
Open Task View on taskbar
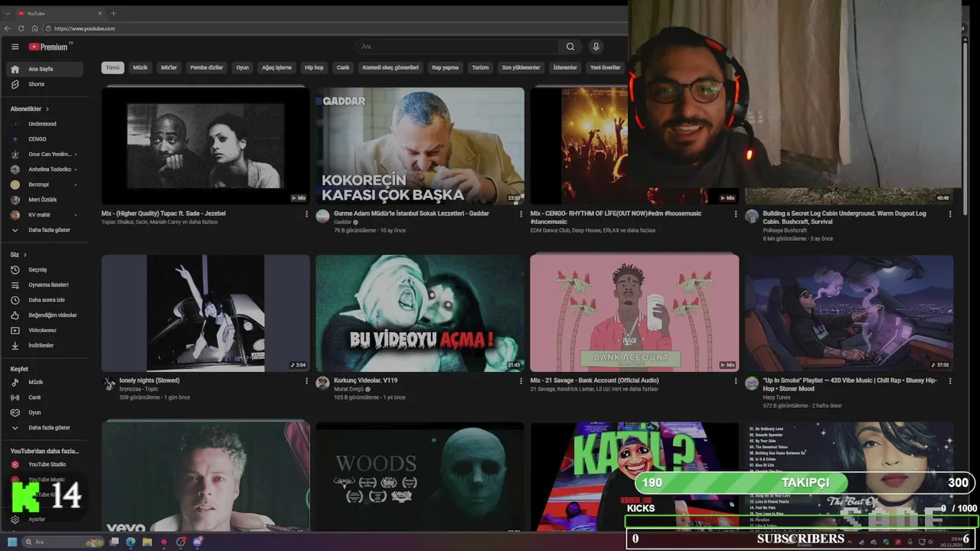click(114, 542)
